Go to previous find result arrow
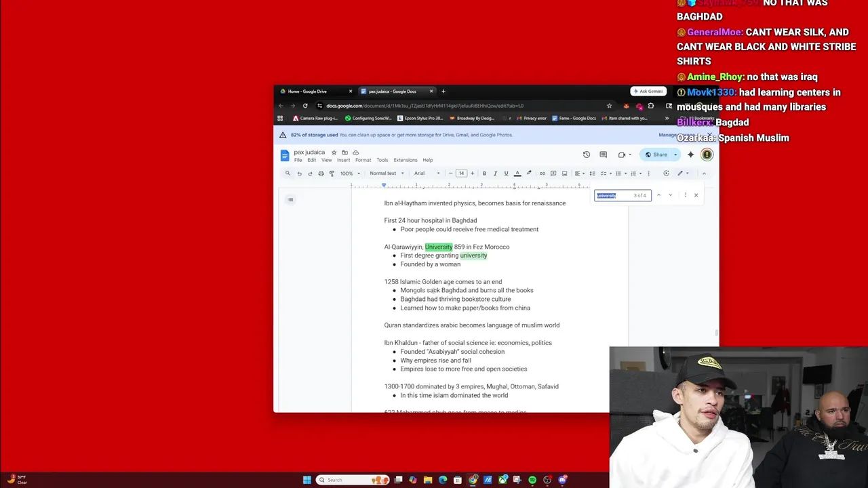This screenshot has width=868, height=488. (658, 195)
